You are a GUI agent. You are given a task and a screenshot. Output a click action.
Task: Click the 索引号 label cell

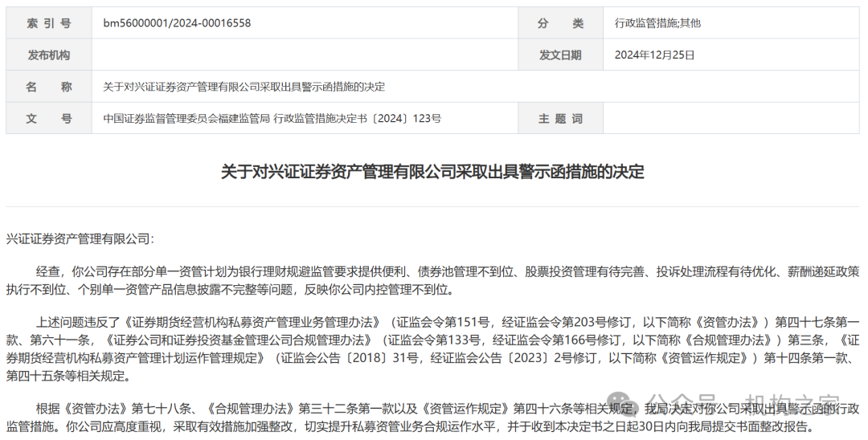49,23
